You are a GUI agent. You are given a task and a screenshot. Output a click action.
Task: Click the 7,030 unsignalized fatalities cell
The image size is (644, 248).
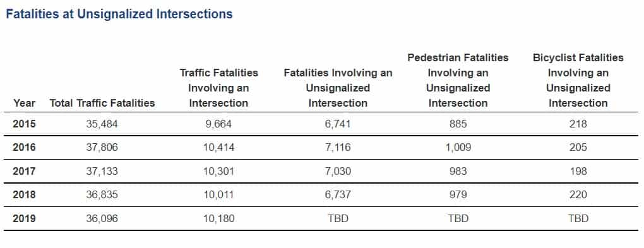338,171
